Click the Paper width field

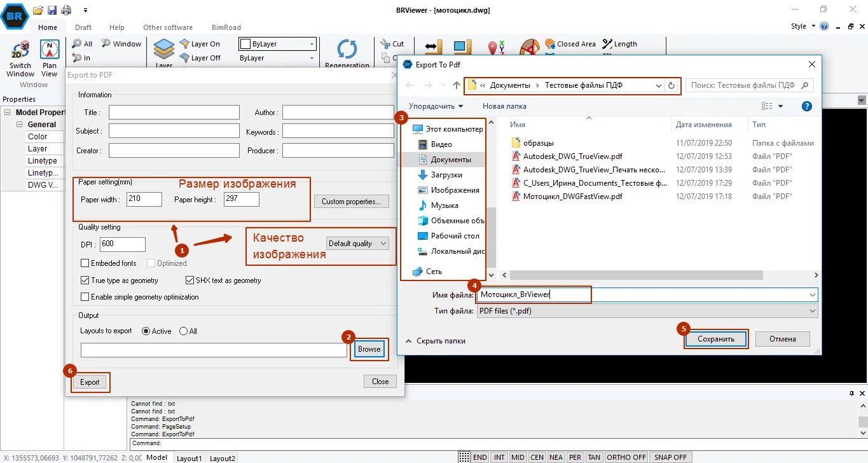[144, 199]
